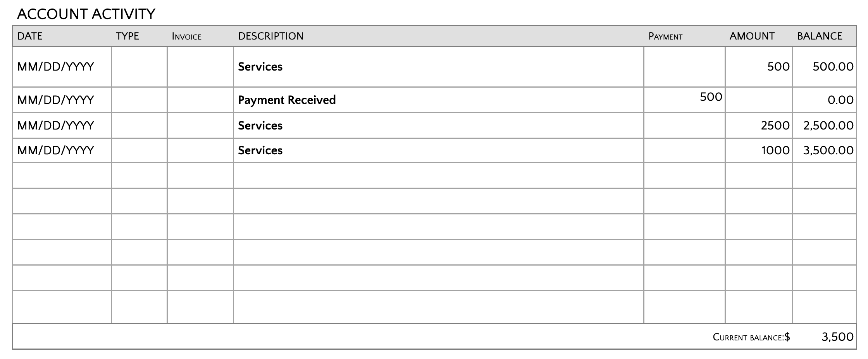
Task: Click the TYPE column header
Action: click(127, 36)
